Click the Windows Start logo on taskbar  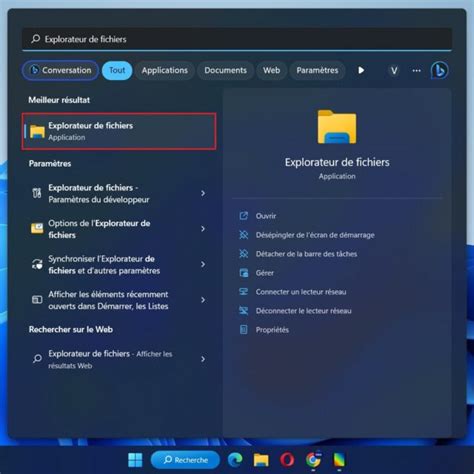135,460
